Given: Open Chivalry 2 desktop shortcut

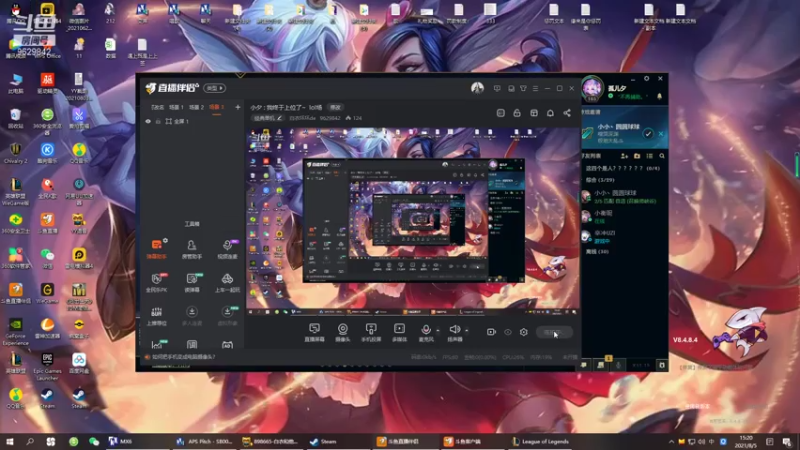Looking at the screenshot, I should coord(15,153).
